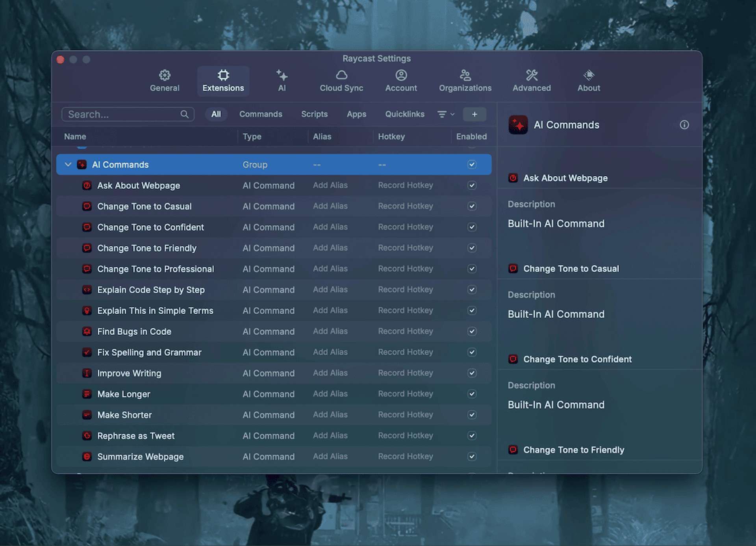Open the Cloud Sync tab

point(341,81)
